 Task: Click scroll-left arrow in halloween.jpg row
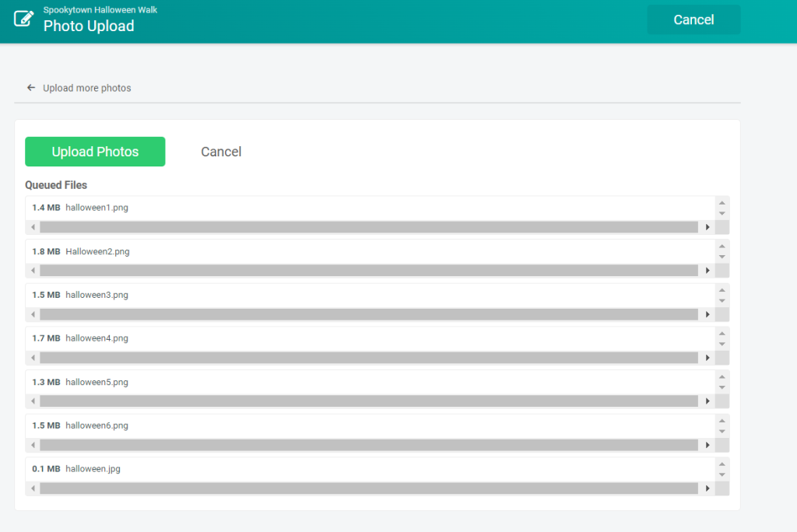point(33,488)
